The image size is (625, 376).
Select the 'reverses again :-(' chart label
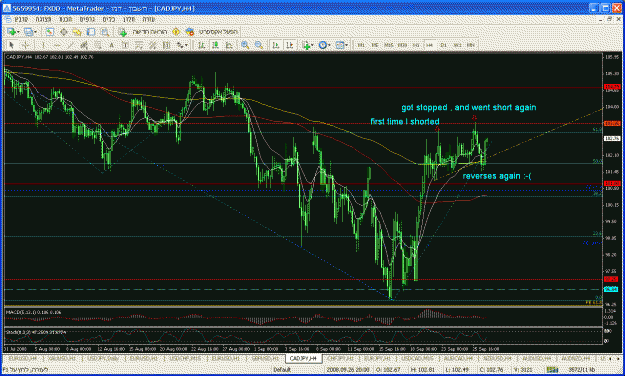point(497,176)
